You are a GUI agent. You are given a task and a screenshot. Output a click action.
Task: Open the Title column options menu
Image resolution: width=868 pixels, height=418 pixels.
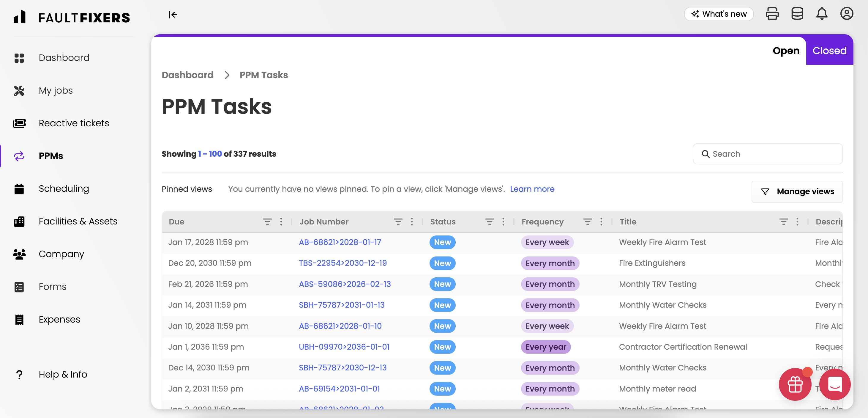[797, 221]
